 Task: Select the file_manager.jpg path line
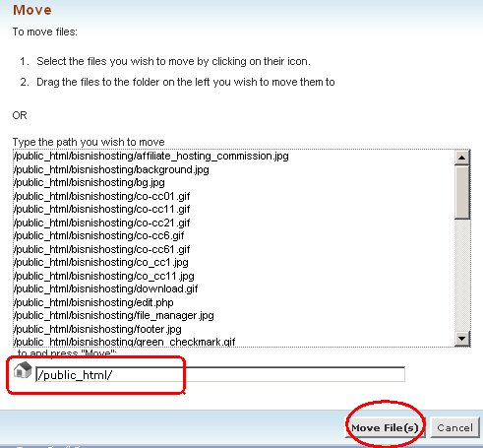point(113,315)
